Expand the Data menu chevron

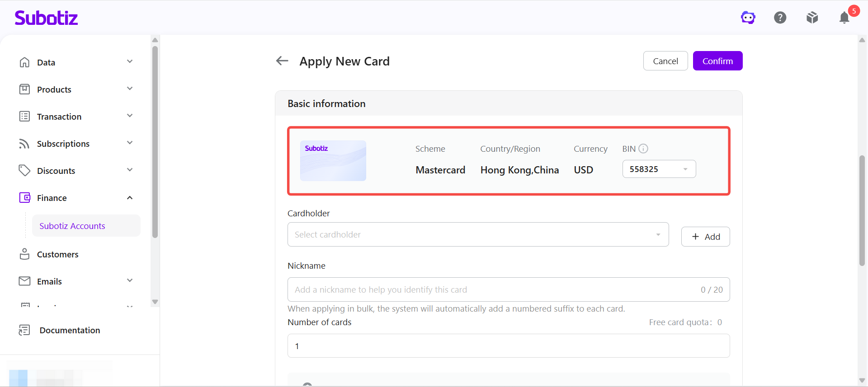point(130,61)
